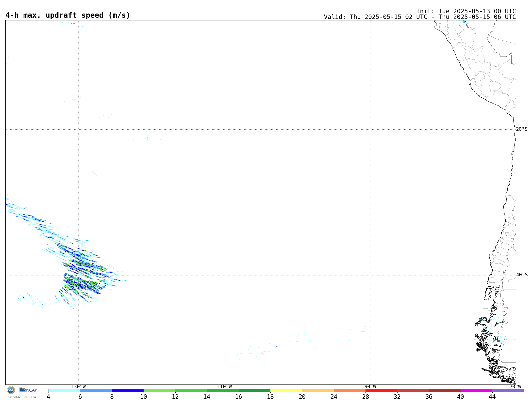532x400 pixels.
Task: Click the colorbar tick label 24
Action: 334,397
